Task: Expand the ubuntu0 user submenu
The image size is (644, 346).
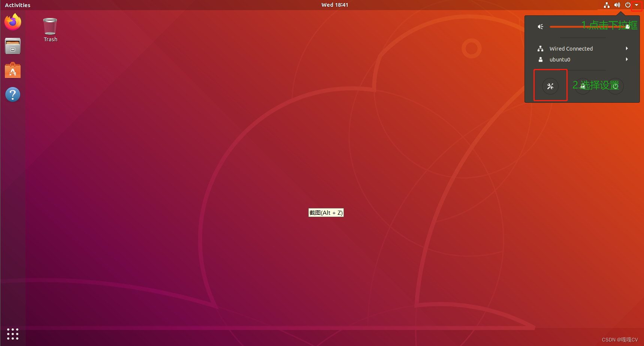Action: (x=583, y=60)
